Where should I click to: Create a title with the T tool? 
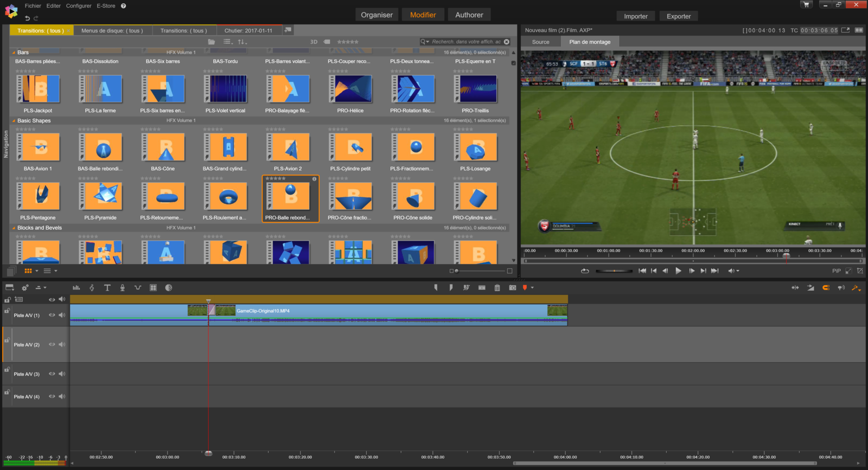(107, 288)
